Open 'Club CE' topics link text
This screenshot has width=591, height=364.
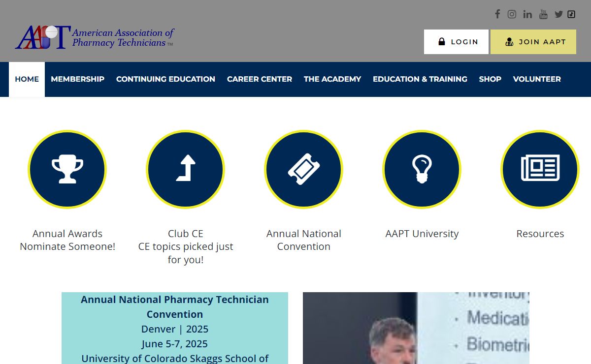(186, 246)
